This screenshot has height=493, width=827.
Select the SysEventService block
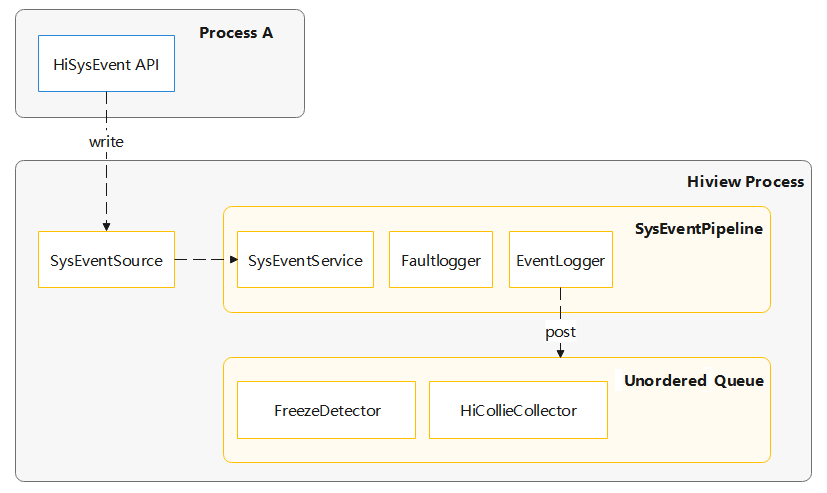[305, 259]
